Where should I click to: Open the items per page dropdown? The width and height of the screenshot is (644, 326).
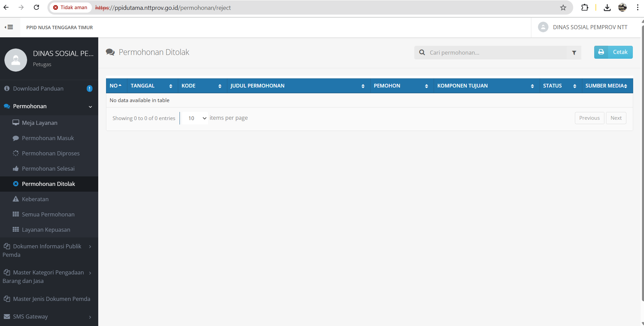[x=195, y=118]
